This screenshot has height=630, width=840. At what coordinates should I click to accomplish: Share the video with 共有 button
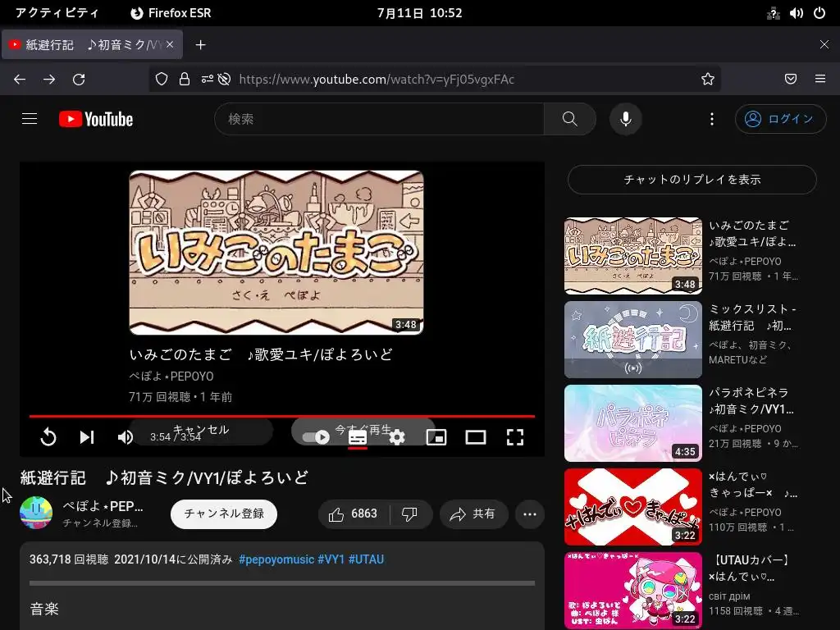tap(473, 514)
